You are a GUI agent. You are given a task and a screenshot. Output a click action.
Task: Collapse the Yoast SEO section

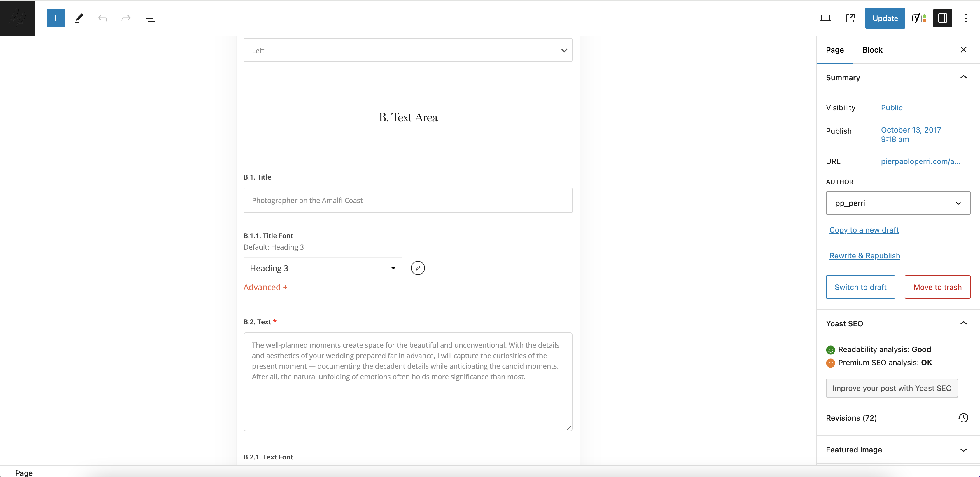pyautogui.click(x=898, y=323)
